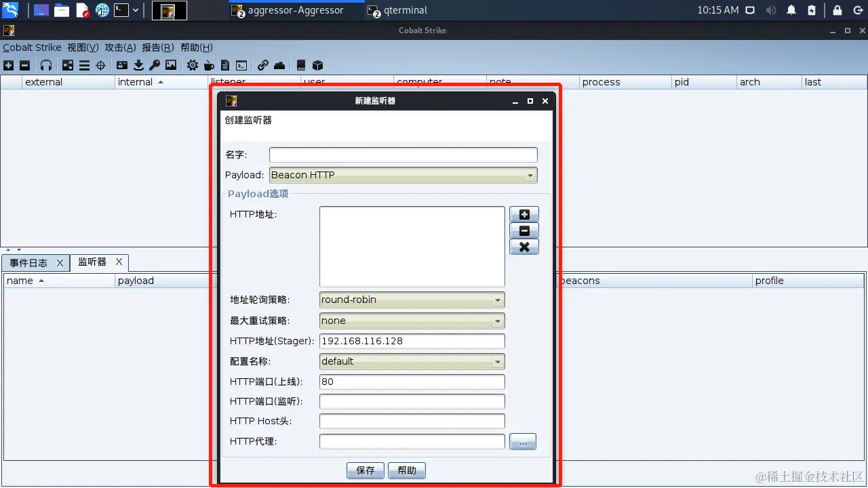Add an HTTP address with plus button

[524, 214]
